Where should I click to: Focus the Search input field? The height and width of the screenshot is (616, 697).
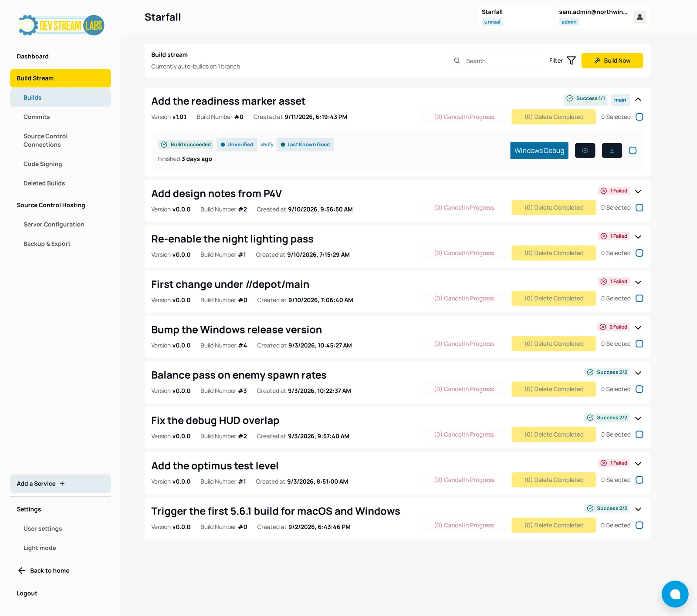click(x=497, y=61)
